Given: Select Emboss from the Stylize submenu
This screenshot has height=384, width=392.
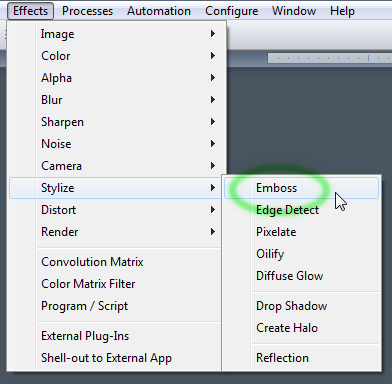Looking at the screenshot, I should (301, 188).
